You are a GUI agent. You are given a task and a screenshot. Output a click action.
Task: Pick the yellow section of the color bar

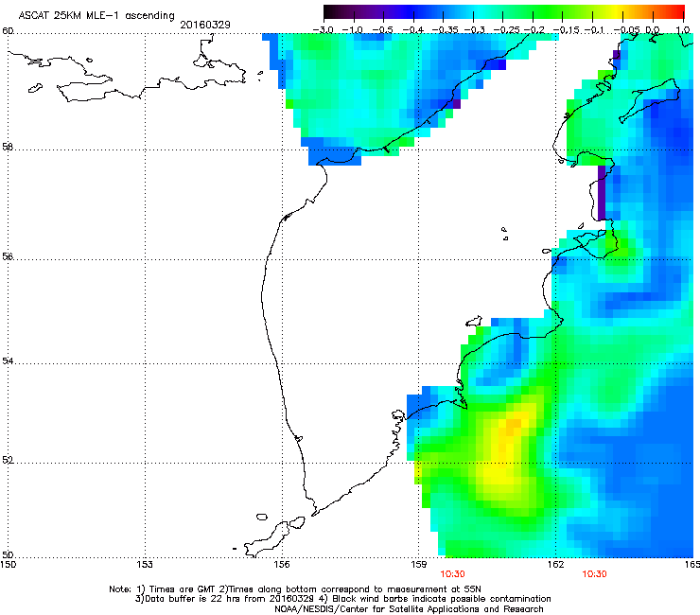point(616,12)
